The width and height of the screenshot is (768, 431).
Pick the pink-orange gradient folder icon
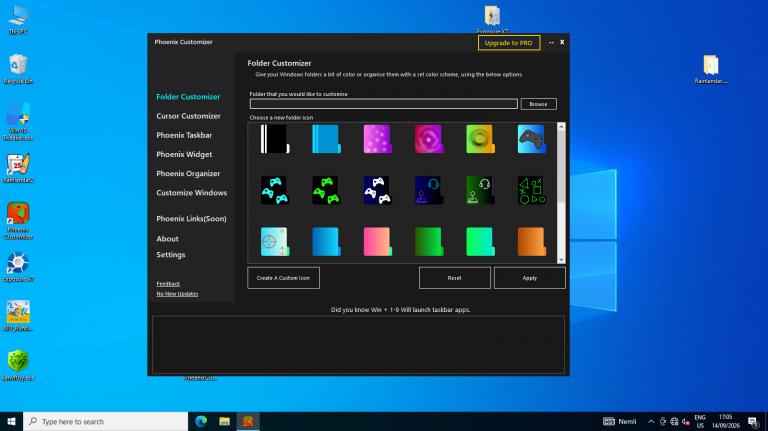coord(377,241)
